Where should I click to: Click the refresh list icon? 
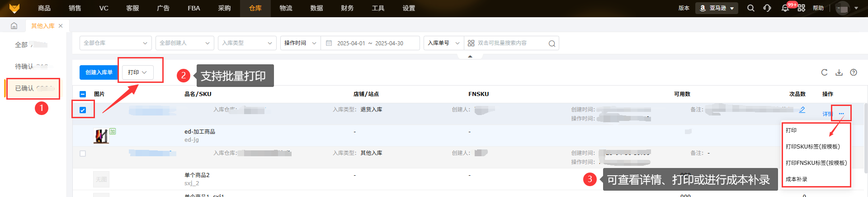click(824, 72)
